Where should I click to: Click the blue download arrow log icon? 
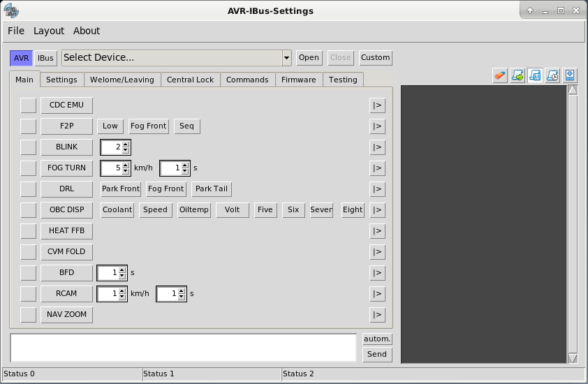570,75
